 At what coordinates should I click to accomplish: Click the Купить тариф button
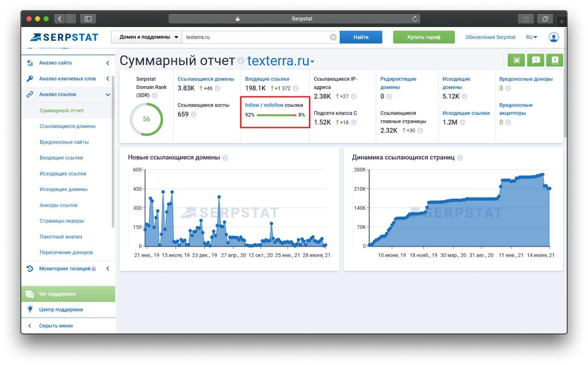pos(424,37)
